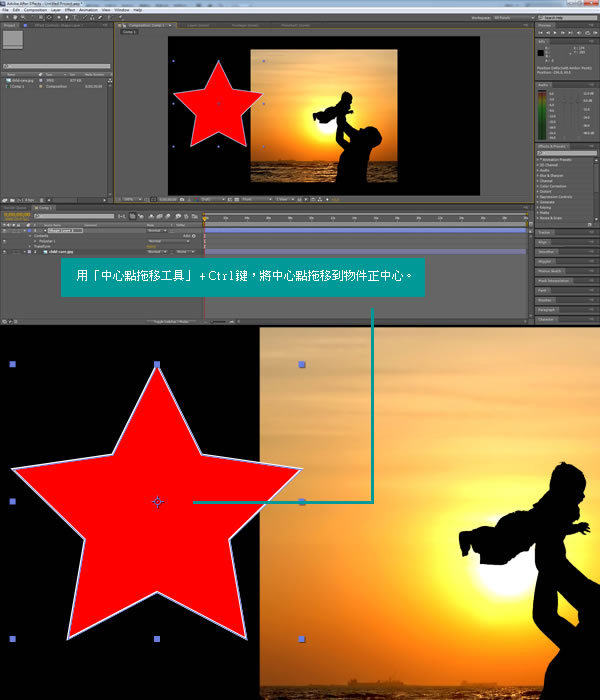Open viewer magnification ratio dropdown
Screen dimensions: 600x700
pos(132,199)
